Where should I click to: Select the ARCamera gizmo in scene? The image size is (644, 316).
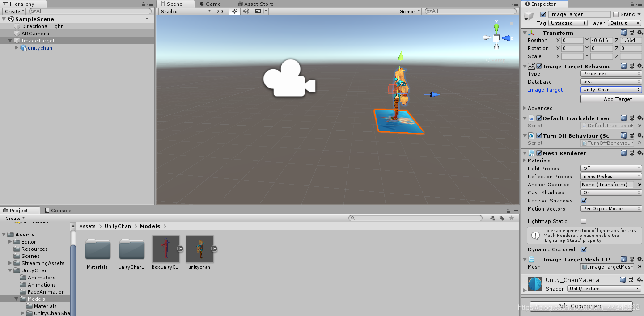(289, 78)
